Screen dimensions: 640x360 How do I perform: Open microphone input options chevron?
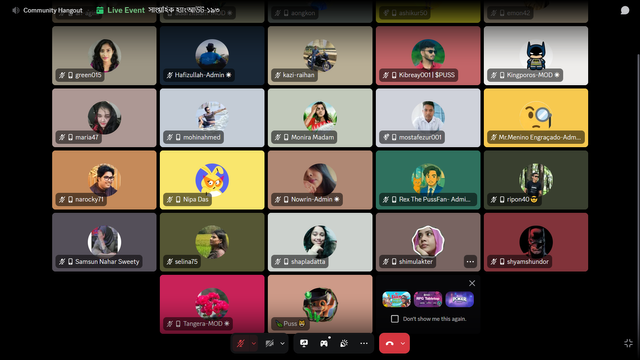point(253,344)
